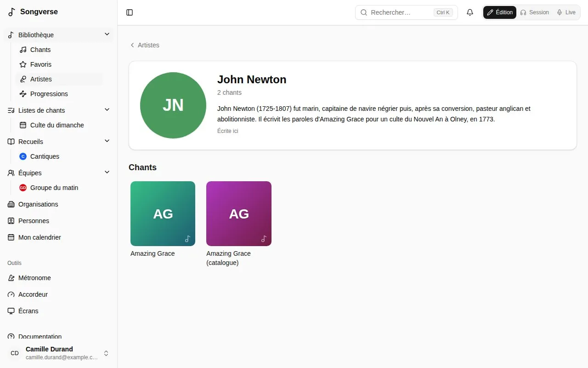This screenshot has height=368, width=588.
Task: Collapse the Équipes section chevron
Action: 107,172
